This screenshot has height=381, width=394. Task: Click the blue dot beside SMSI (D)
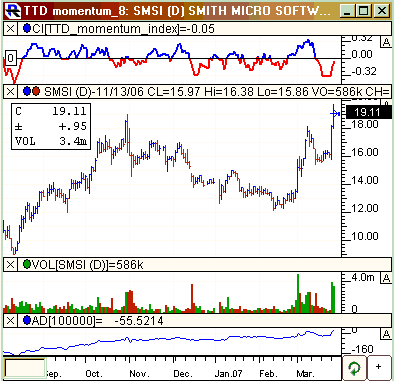pos(27,91)
